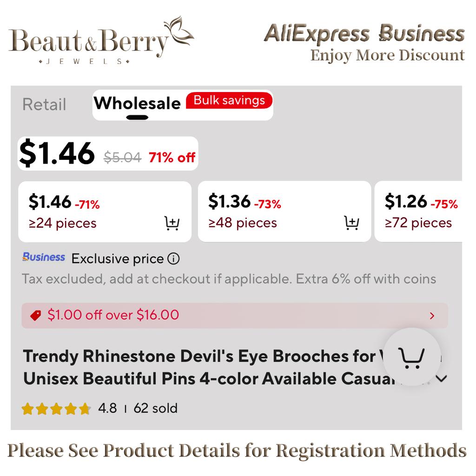Select the $1.26 ≥72 pieces price tier
This screenshot has height=476, width=476.
[418, 212]
